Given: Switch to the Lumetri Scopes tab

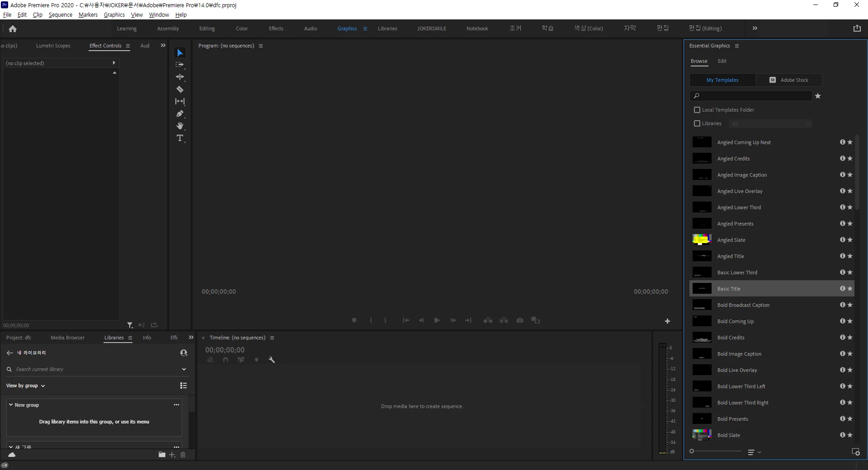Looking at the screenshot, I should click(x=53, y=46).
